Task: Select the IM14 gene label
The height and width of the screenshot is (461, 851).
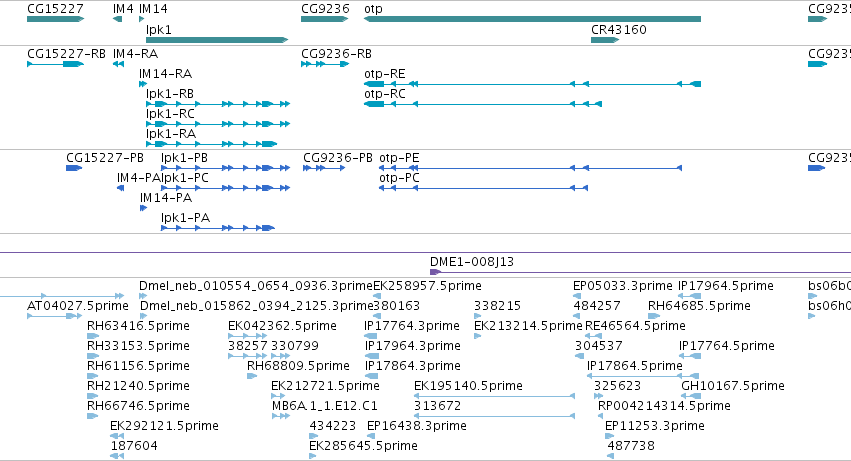Action: click(x=153, y=9)
